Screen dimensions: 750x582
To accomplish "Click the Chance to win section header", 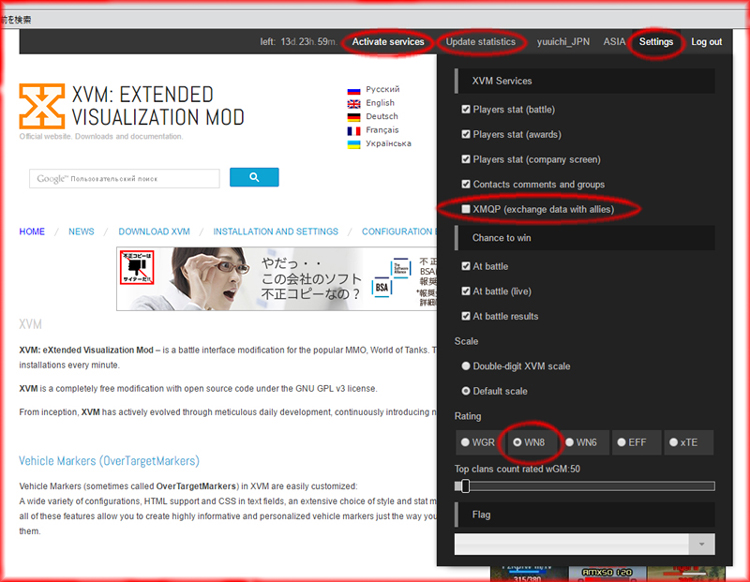I will 585,238.
